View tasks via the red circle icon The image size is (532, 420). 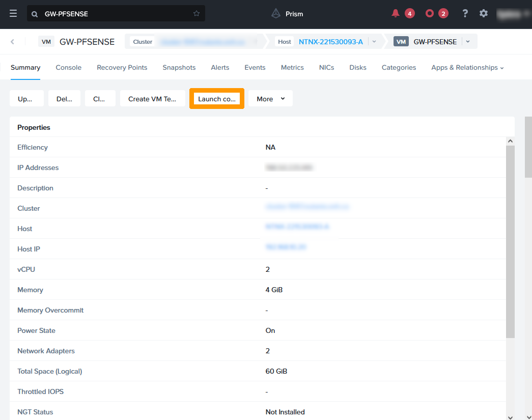point(430,14)
